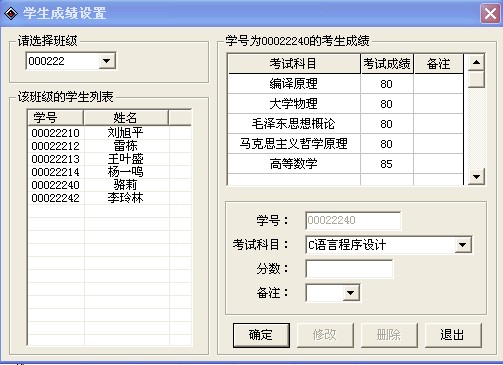This screenshot has width=503, height=365.
Task: Click the score 85 for 高等数学
Action: pyautogui.click(x=387, y=164)
